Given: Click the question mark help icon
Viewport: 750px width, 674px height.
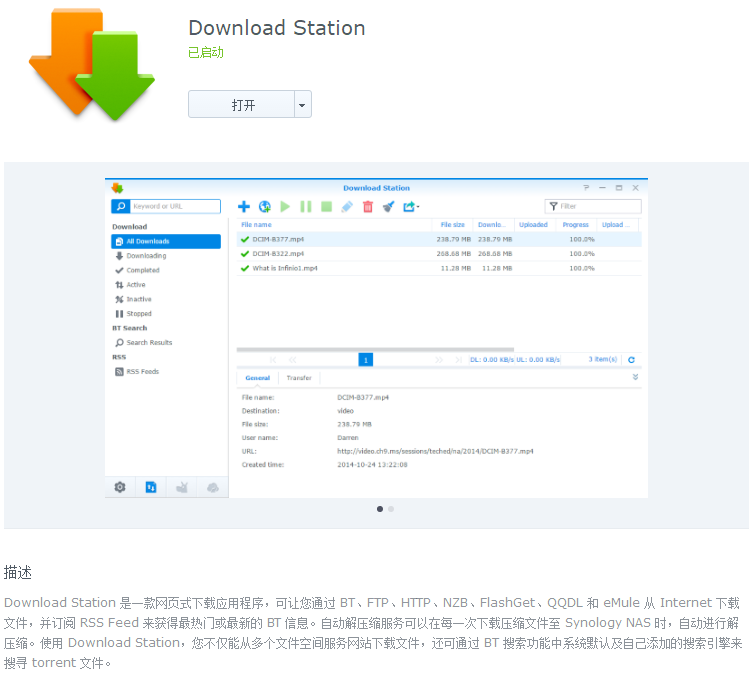Looking at the screenshot, I should [586, 188].
